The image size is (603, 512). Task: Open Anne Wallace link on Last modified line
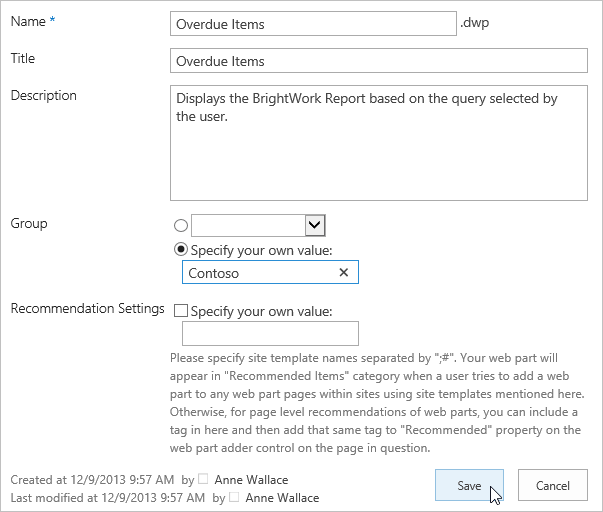click(x=282, y=496)
